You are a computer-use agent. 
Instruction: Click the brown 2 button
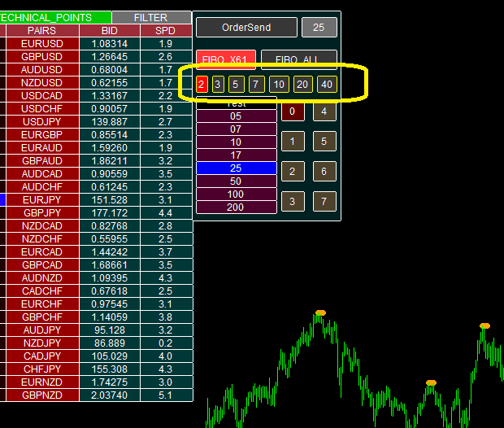(293, 171)
